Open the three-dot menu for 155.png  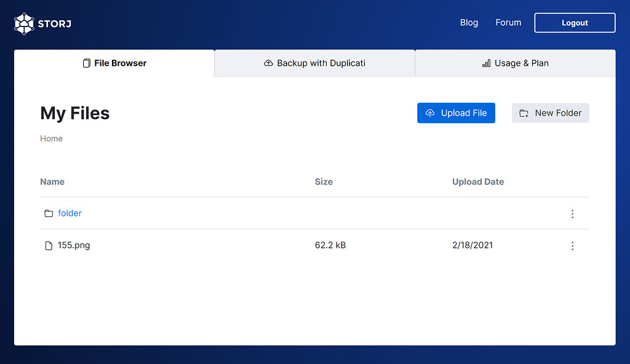573,246
